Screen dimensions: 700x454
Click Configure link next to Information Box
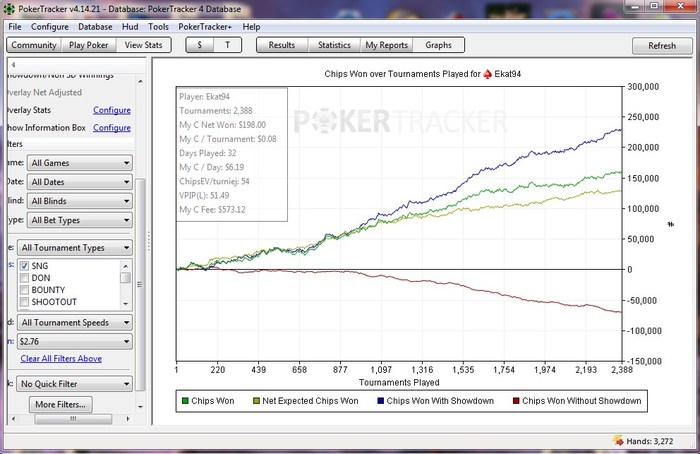point(112,128)
